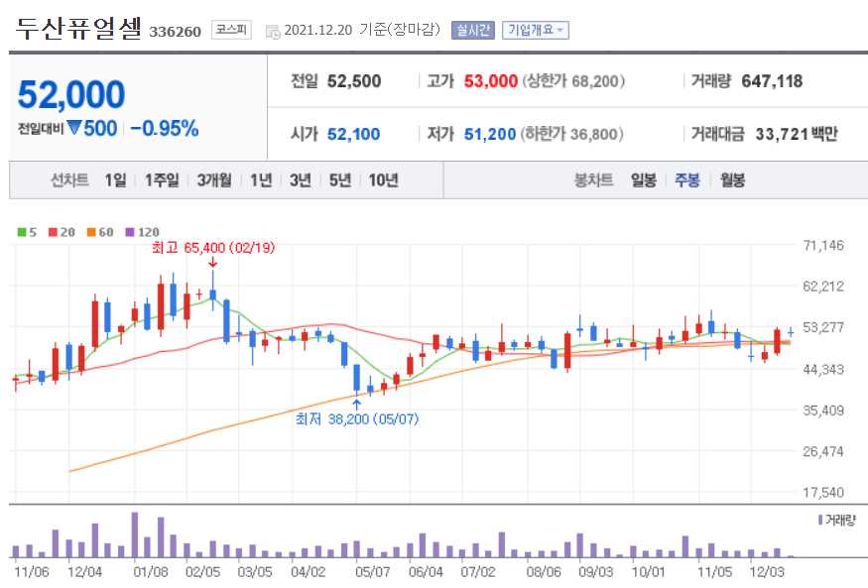Click the 선차트 line chart label

coord(69,180)
